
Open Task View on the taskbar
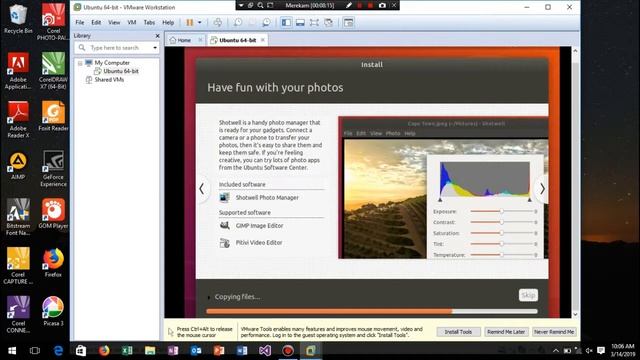(35, 351)
